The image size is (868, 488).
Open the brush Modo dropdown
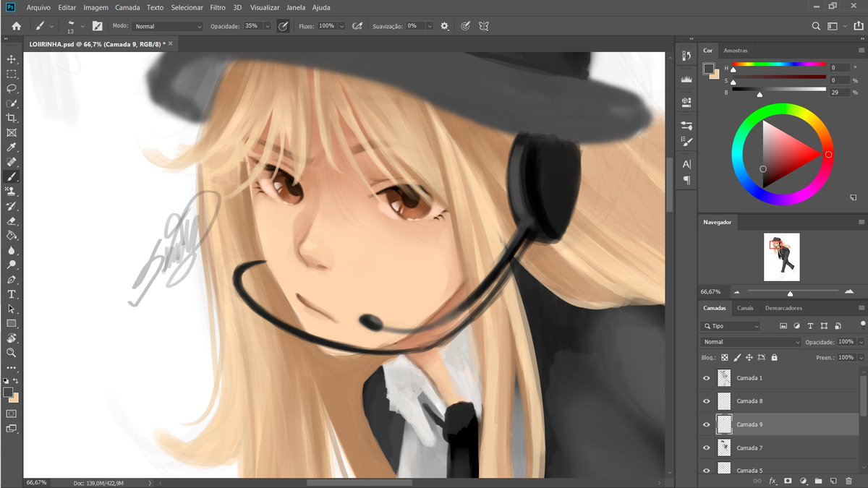[168, 26]
